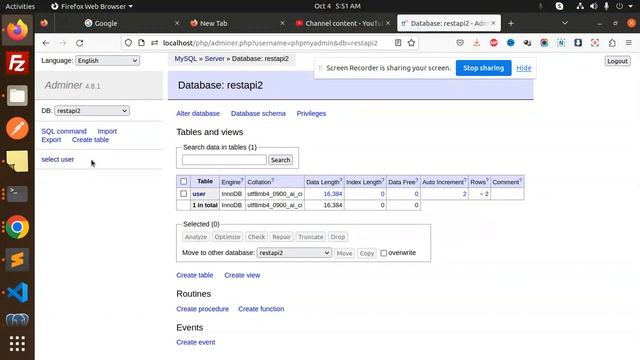The width and height of the screenshot is (640, 360).
Task: Open the Export link
Action: click(x=51, y=140)
